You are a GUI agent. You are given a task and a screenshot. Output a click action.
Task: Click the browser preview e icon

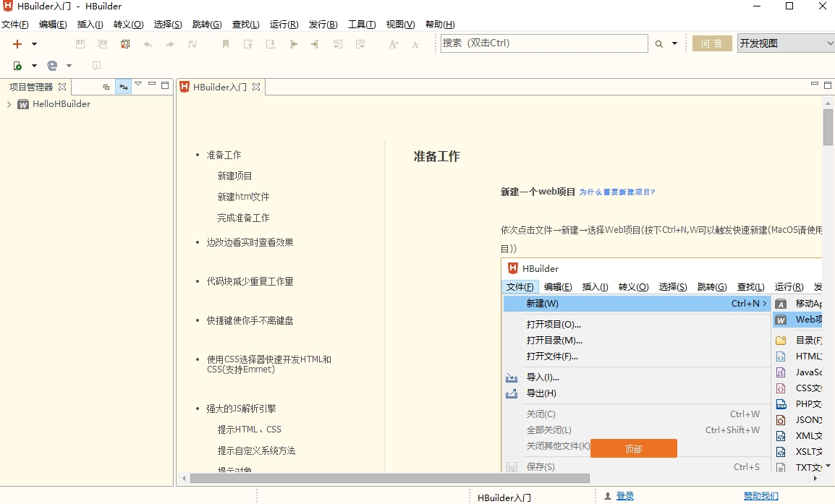click(x=52, y=66)
